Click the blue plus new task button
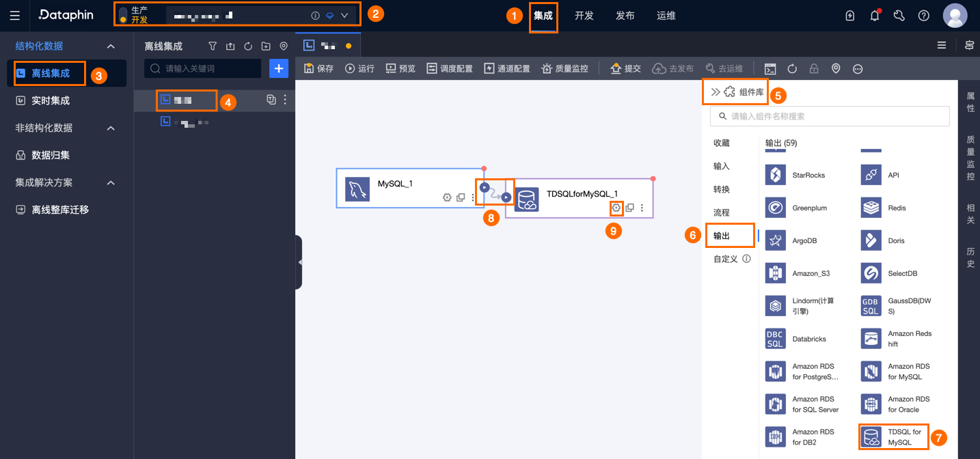The image size is (980, 459). (x=279, y=68)
